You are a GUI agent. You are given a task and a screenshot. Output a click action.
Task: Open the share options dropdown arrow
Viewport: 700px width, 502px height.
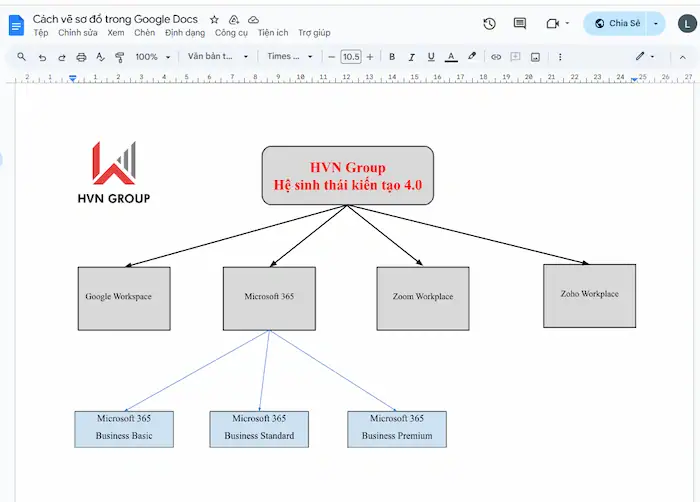coord(656,23)
